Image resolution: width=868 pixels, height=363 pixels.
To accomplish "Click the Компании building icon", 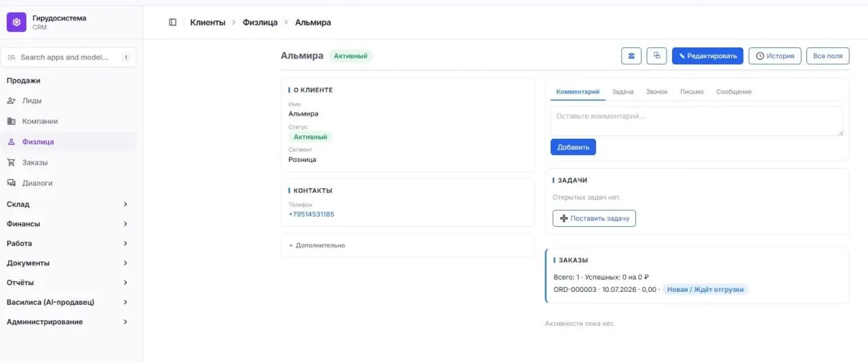I will click(x=11, y=121).
